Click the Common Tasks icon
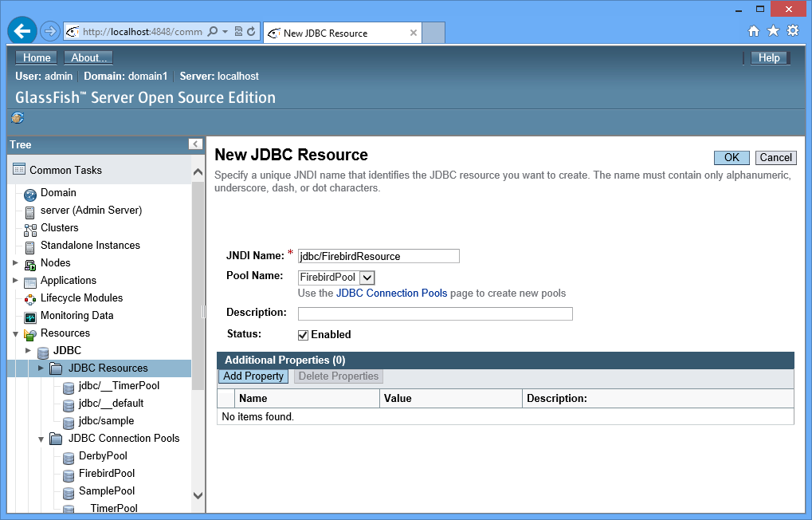812x520 pixels. (19, 169)
